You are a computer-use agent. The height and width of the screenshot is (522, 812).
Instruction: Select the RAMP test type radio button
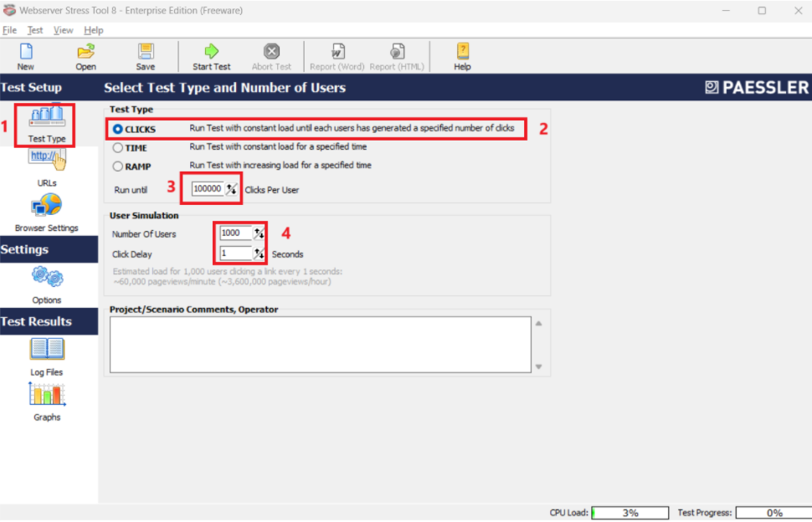click(x=118, y=166)
